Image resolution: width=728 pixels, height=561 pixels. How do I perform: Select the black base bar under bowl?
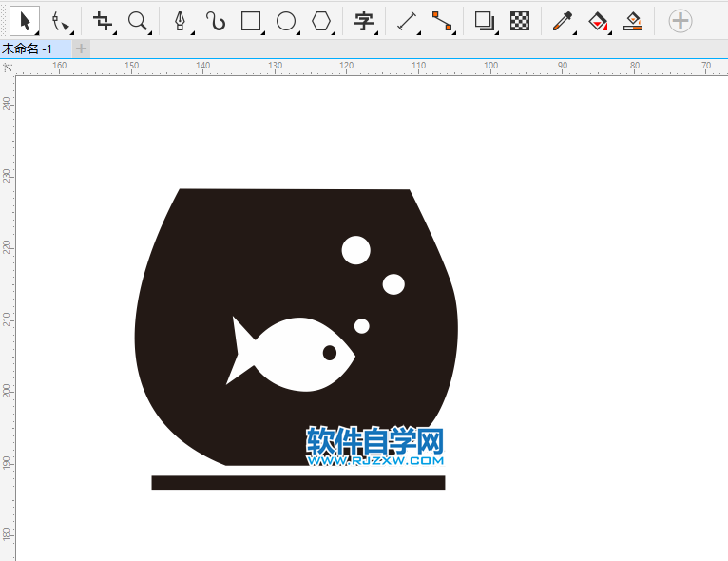(298, 482)
